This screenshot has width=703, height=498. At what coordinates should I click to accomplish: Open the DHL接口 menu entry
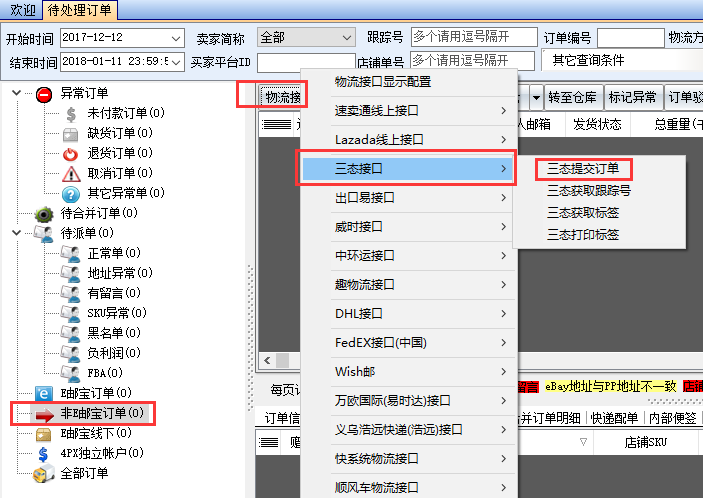point(408,314)
